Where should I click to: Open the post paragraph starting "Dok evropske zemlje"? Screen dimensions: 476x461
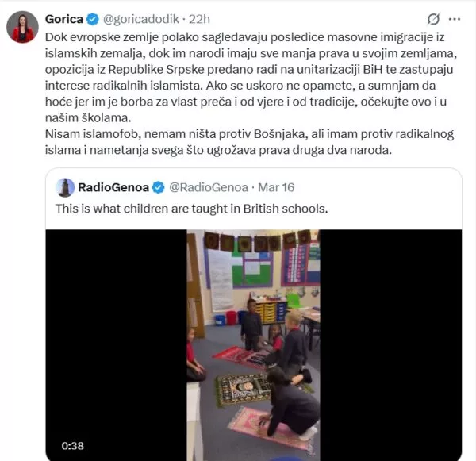tap(251, 78)
